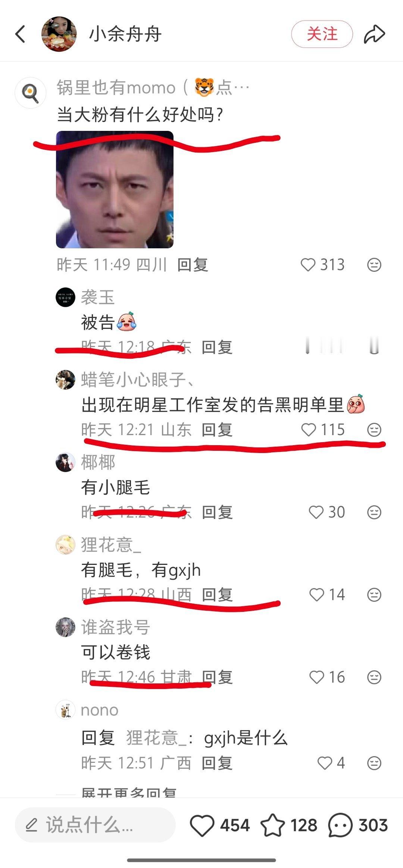
Task: Tap heart icon on 狸花意_ comment
Action: click(317, 595)
